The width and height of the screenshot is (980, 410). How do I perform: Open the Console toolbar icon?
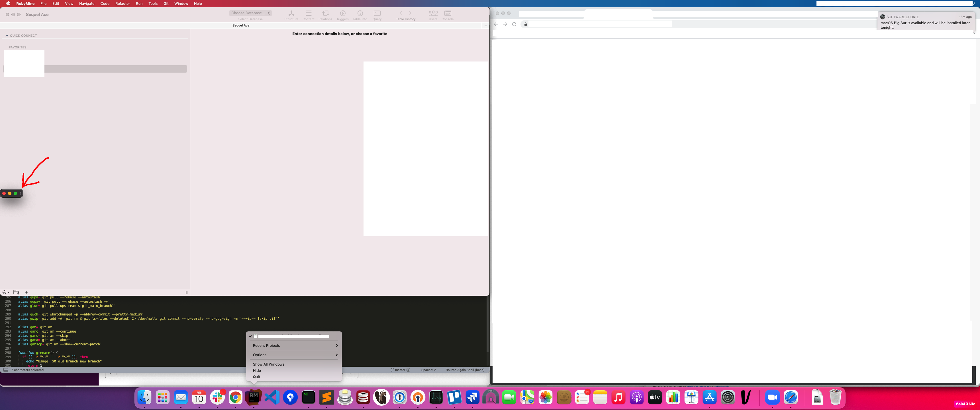tap(447, 15)
